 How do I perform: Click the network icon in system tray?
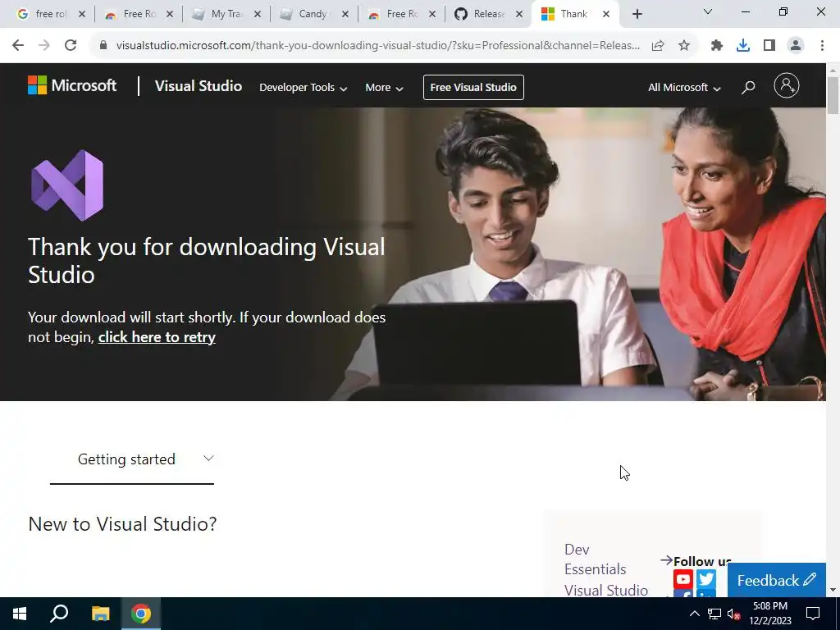click(x=714, y=614)
